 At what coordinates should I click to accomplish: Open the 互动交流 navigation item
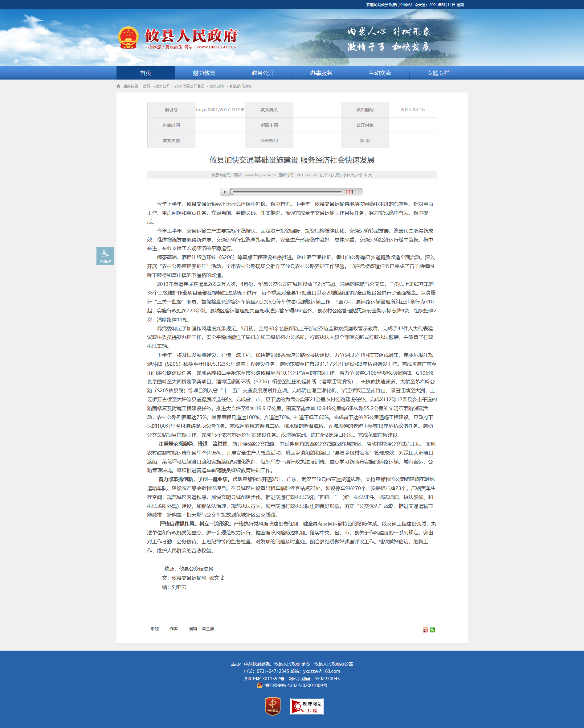click(x=380, y=73)
